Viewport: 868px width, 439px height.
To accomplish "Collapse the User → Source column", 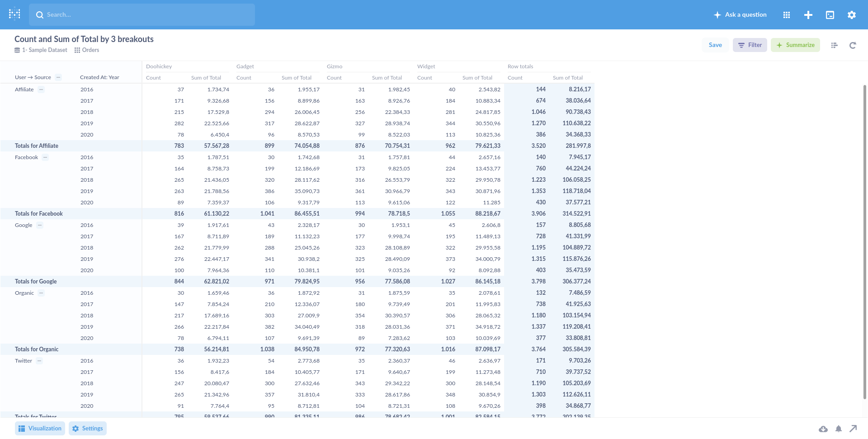I will pyautogui.click(x=58, y=77).
